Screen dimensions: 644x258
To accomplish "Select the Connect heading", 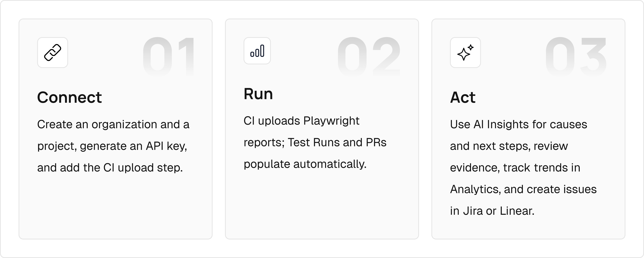I will pyautogui.click(x=69, y=97).
